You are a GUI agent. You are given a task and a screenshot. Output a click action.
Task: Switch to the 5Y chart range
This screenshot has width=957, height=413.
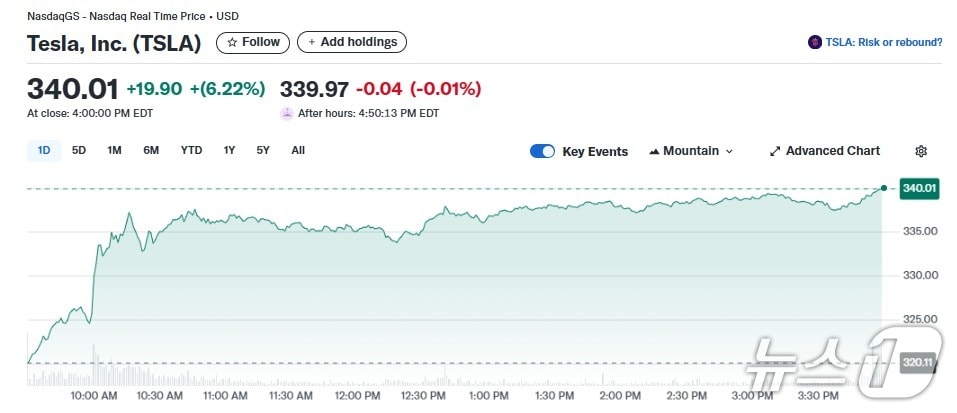tap(263, 151)
